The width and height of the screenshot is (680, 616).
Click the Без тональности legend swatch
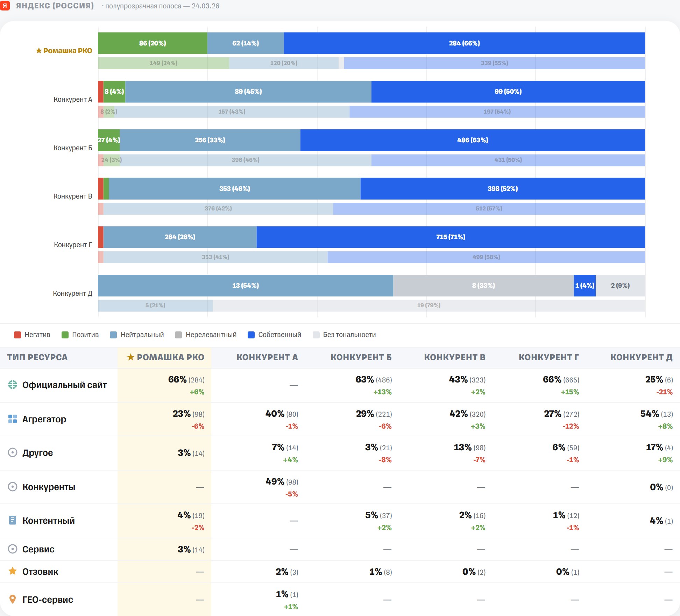coord(316,335)
